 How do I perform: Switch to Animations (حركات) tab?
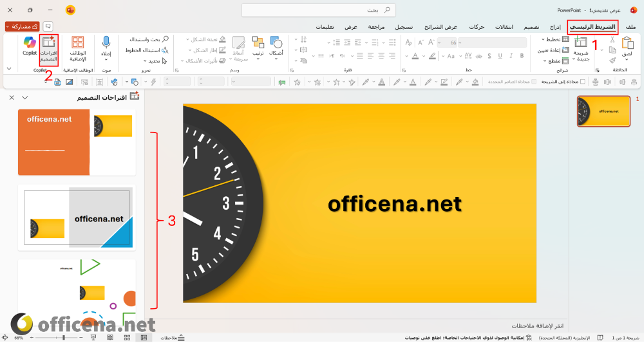477,26
